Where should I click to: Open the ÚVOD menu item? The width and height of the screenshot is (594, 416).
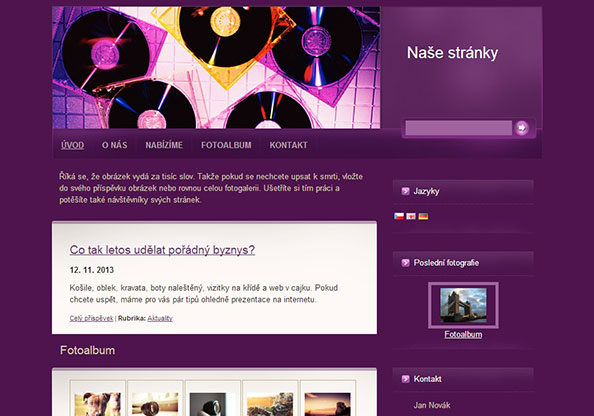72,145
